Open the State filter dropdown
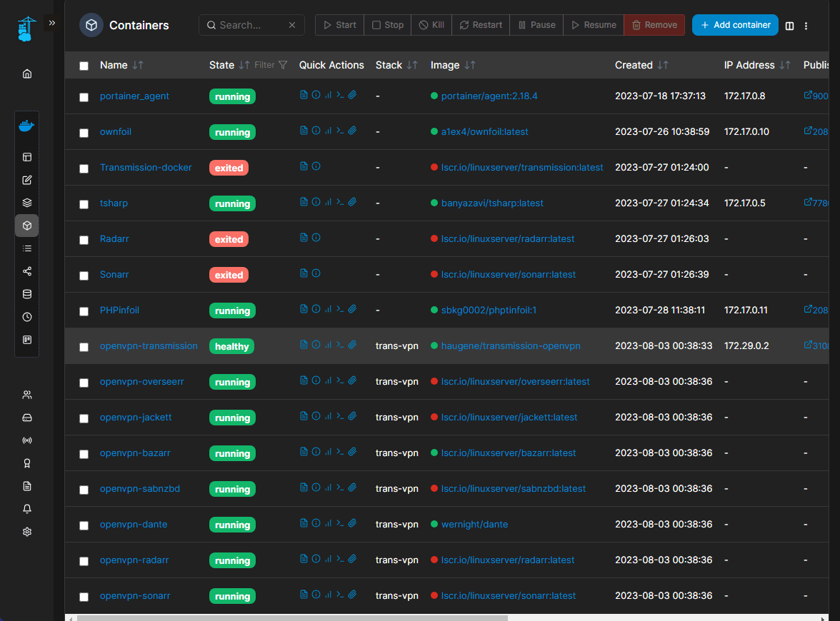The height and width of the screenshot is (621, 840). pyautogui.click(x=271, y=65)
